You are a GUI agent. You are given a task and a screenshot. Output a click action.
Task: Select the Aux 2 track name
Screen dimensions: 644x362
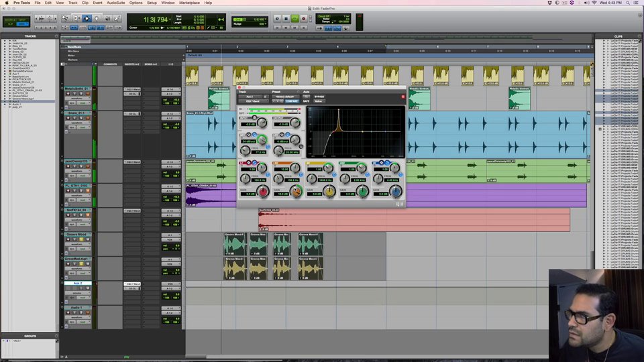point(78,283)
